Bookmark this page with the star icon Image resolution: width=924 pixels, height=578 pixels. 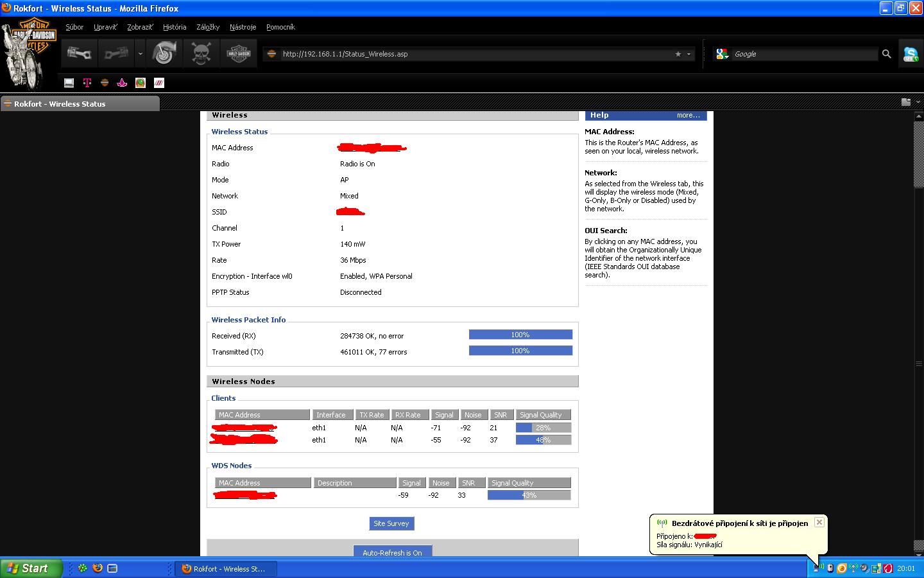point(678,54)
